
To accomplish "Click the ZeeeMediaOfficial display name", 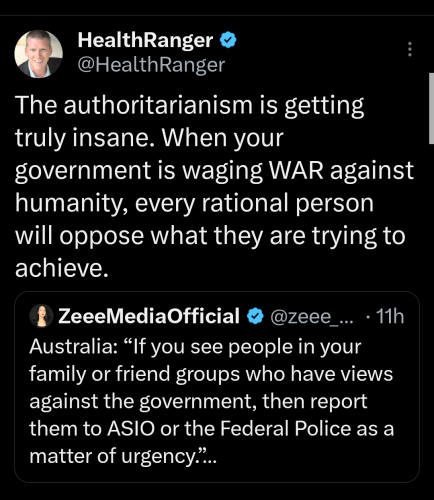I will tap(149, 315).
